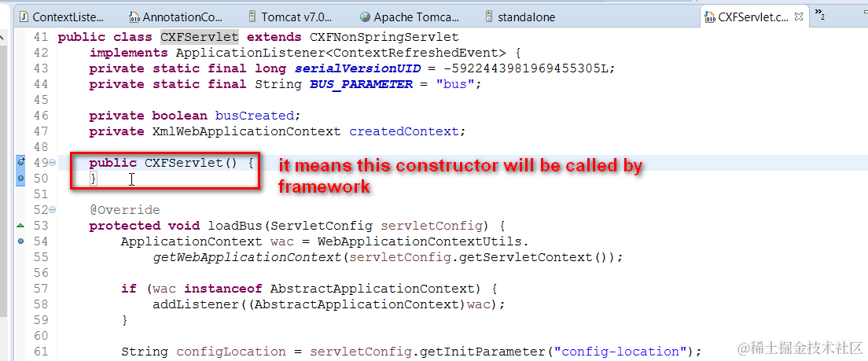This screenshot has height=361, width=868.
Task: Click the globe icon on Apache Tomca tab
Action: tap(364, 17)
